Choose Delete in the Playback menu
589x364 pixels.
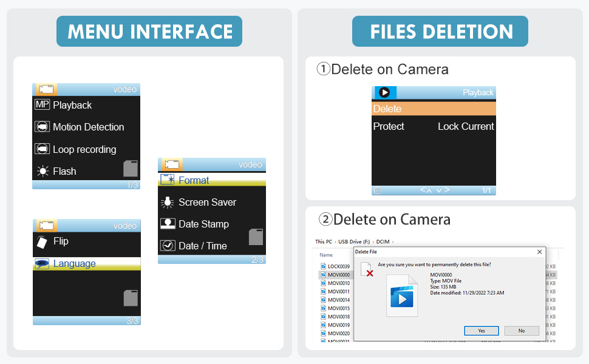[387, 109]
